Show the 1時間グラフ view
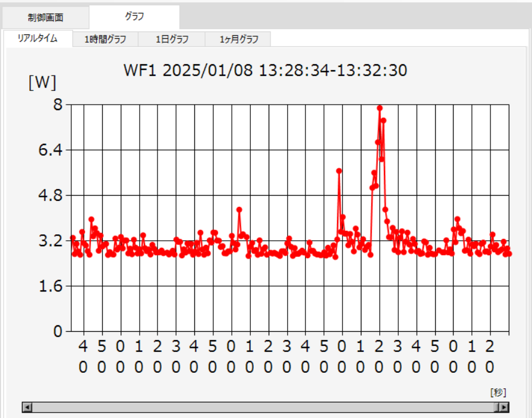 pos(105,39)
